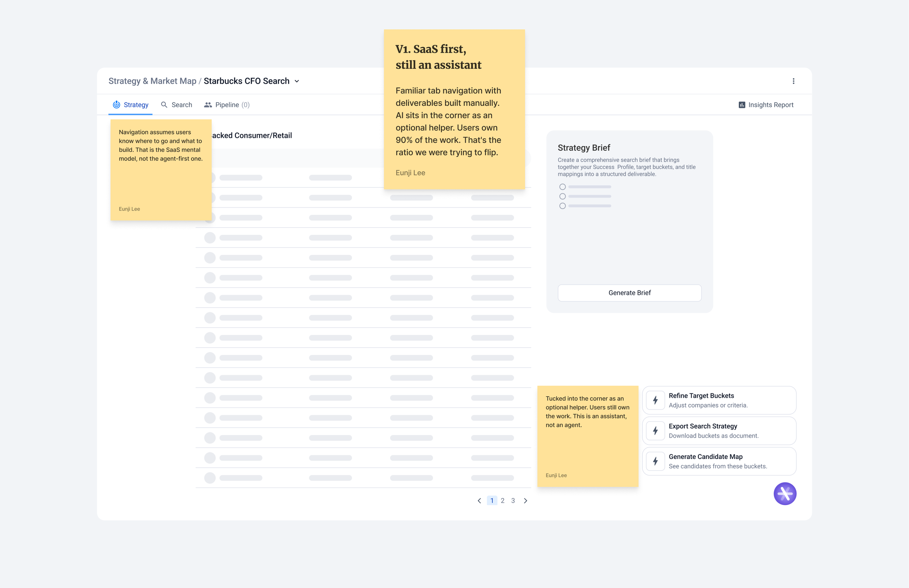Image resolution: width=909 pixels, height=588 pixels.
Task: Open the three-dot more options menu
Action: (793, 81)
